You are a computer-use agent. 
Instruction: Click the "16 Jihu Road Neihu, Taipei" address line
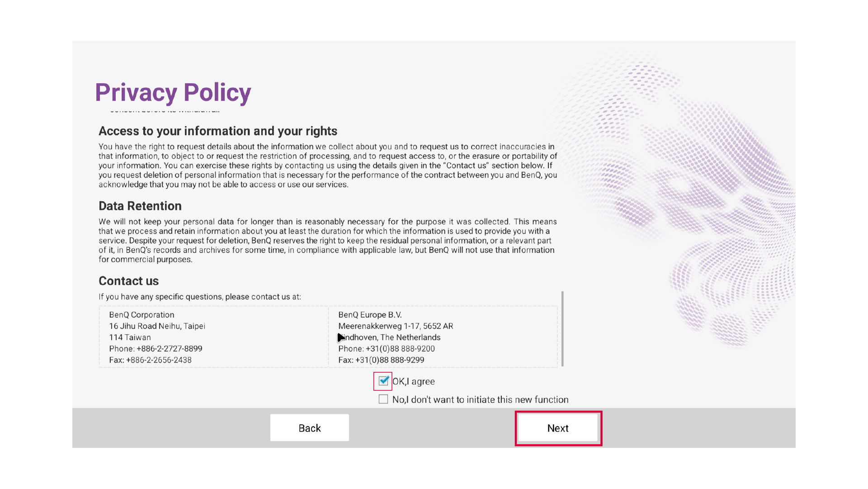157,326
